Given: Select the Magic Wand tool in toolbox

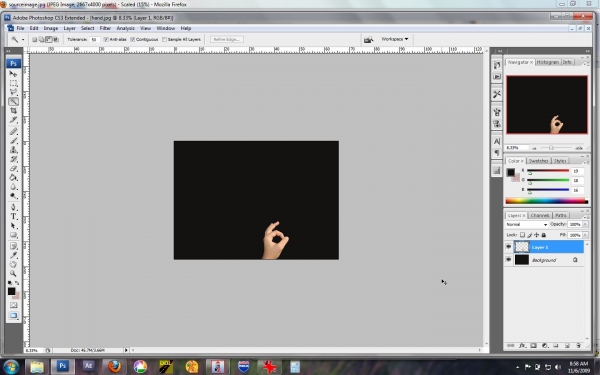Looking at the screenshot, I should tap(13, 101).
